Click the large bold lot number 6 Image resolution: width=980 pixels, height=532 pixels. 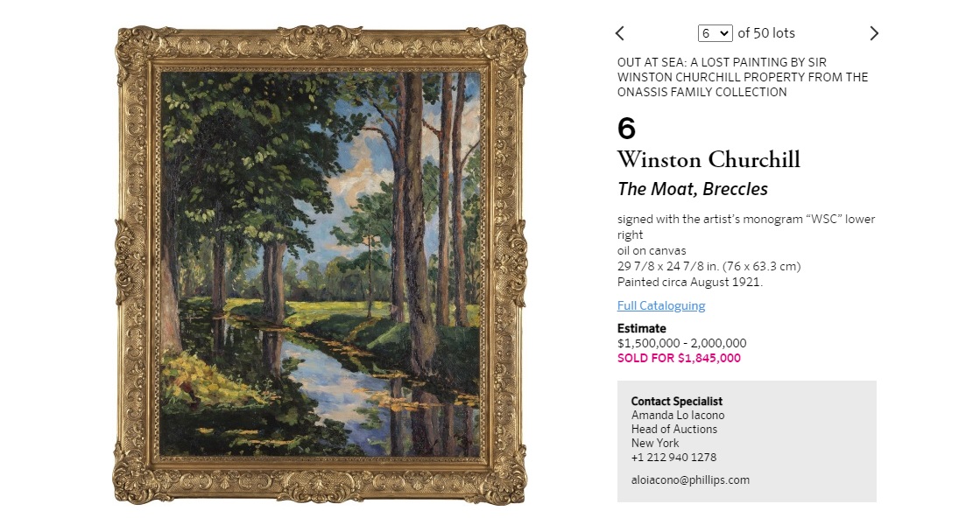[626, 129]
